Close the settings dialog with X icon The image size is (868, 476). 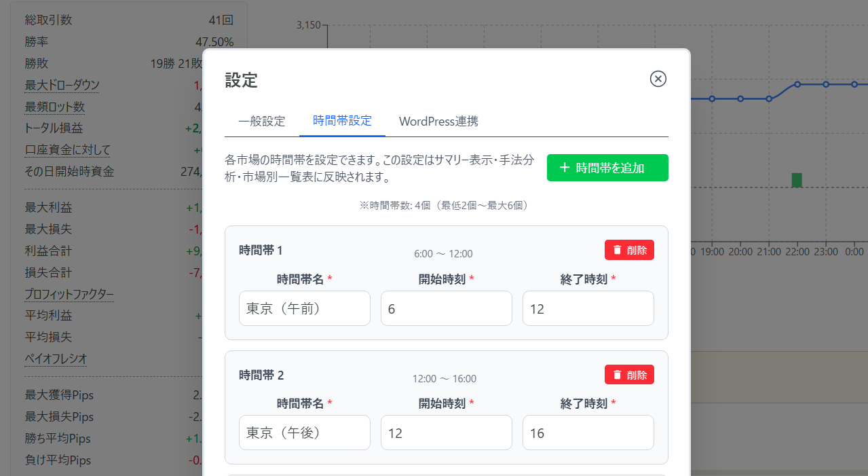[x=658, y=79]
